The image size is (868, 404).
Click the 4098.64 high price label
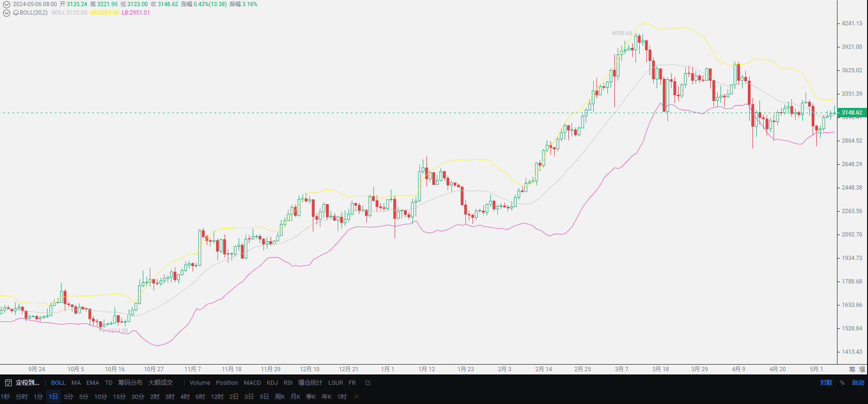pos(622,33)
